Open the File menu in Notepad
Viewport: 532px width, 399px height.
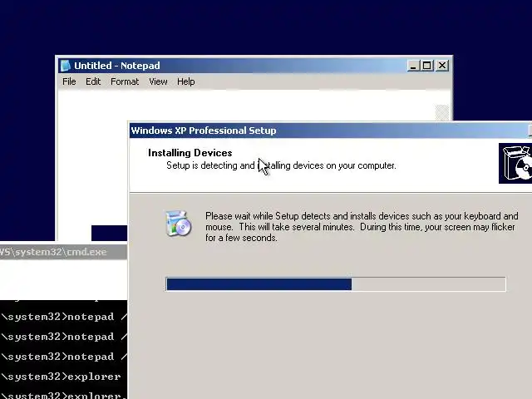(x=69, y=81)
